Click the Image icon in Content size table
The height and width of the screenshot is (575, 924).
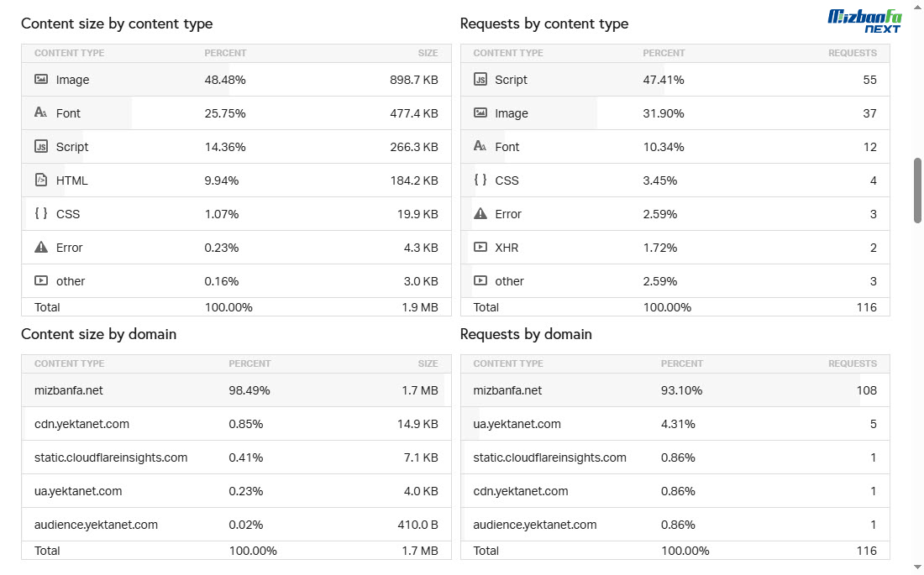(x=40, y=79)
